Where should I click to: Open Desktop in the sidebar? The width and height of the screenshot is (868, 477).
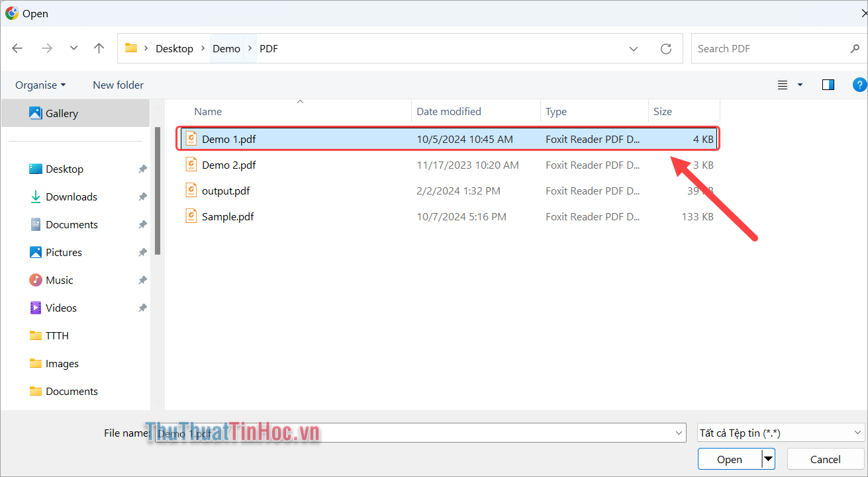pos(64,169)
